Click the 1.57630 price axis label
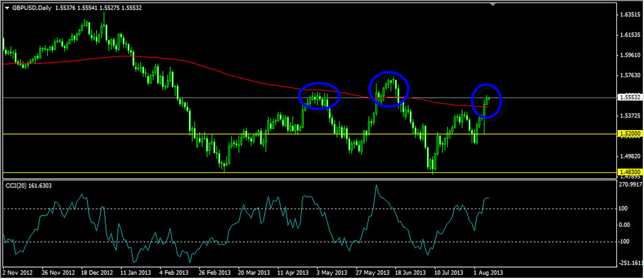The height and width of the screenshot is (279, 644). (631, 75)
